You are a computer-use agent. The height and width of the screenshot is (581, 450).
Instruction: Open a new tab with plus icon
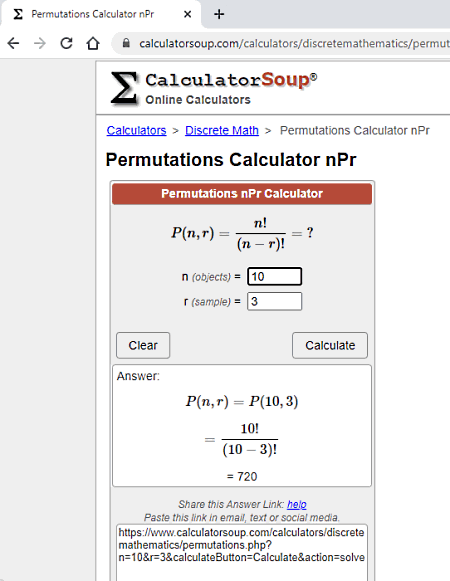coord(219,14)
